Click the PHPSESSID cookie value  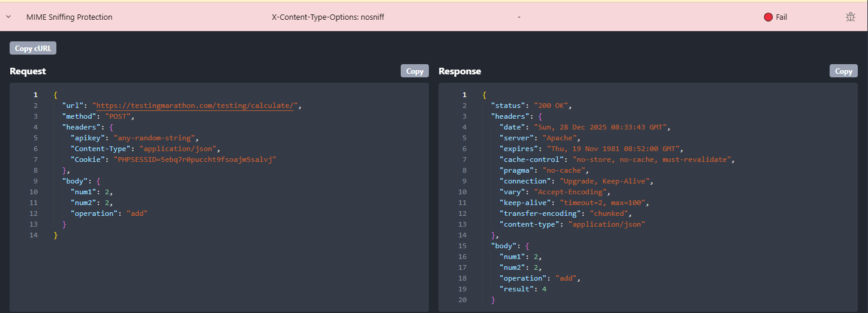coord(195,159)
